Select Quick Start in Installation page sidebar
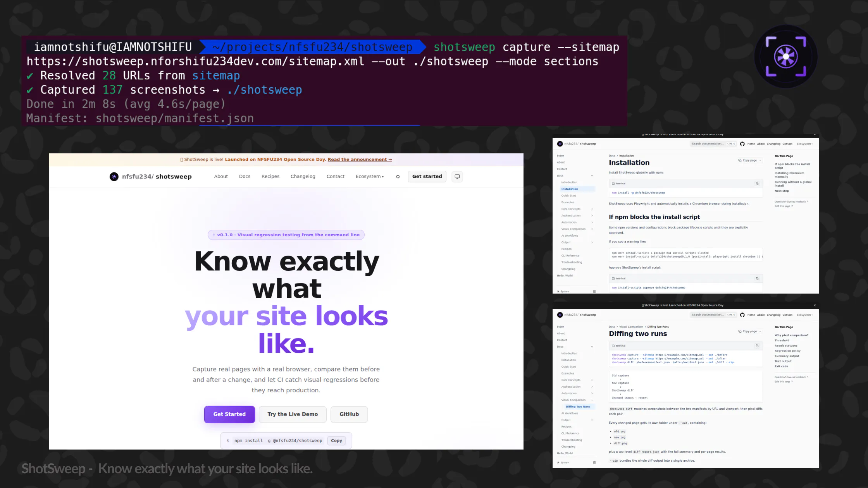The image size is (868, 488). pyautogui.click(x=568, y=196)
